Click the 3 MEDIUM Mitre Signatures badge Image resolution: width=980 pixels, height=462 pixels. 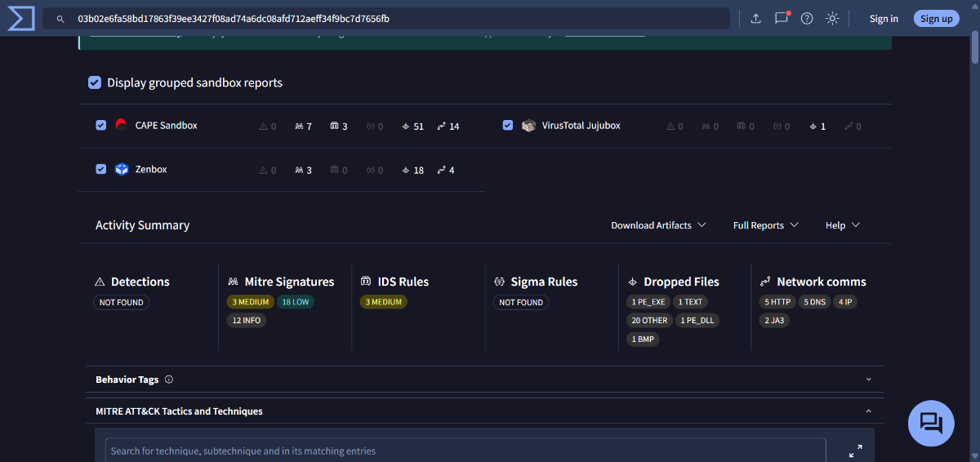[x=251, y=302]
